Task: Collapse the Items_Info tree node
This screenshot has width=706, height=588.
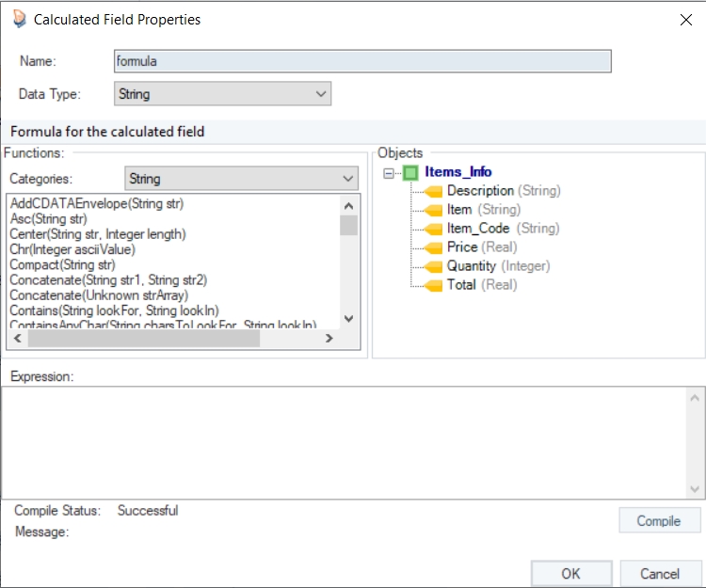Action: tap(390, 173)
